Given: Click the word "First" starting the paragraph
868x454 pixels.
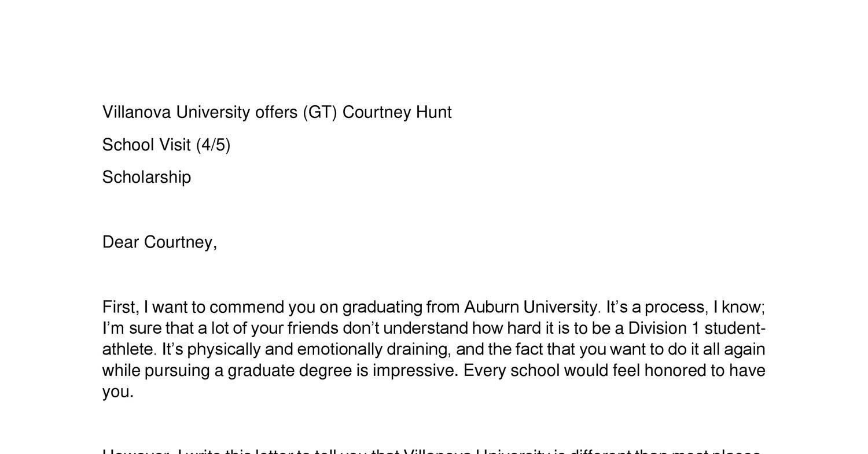Looking at the screenshot, I should pyautogui.click(x=120, y=307).
